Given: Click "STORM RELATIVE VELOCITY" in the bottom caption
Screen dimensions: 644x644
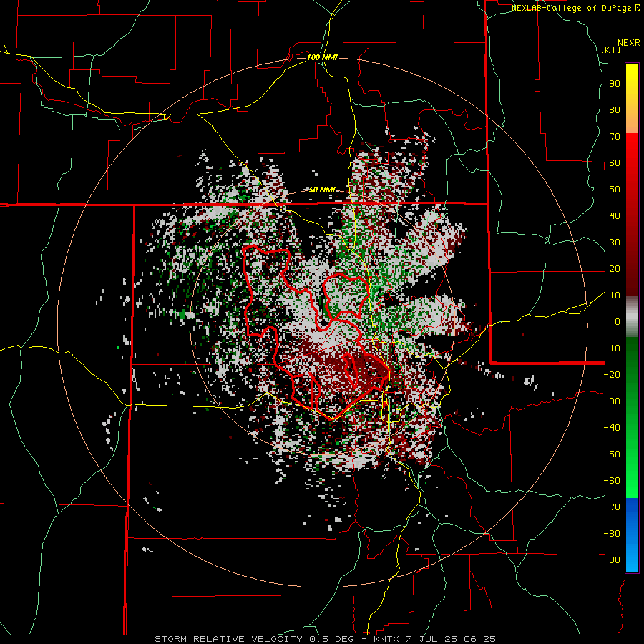Looking at the screenshot, I should click(x=228, y=639).
